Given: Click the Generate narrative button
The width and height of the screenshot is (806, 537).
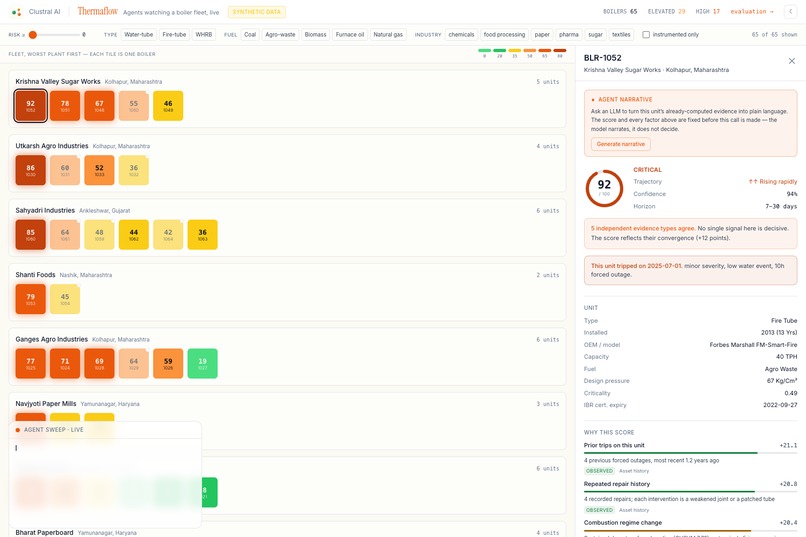Looking at the screenshot, I should point(620,144).
